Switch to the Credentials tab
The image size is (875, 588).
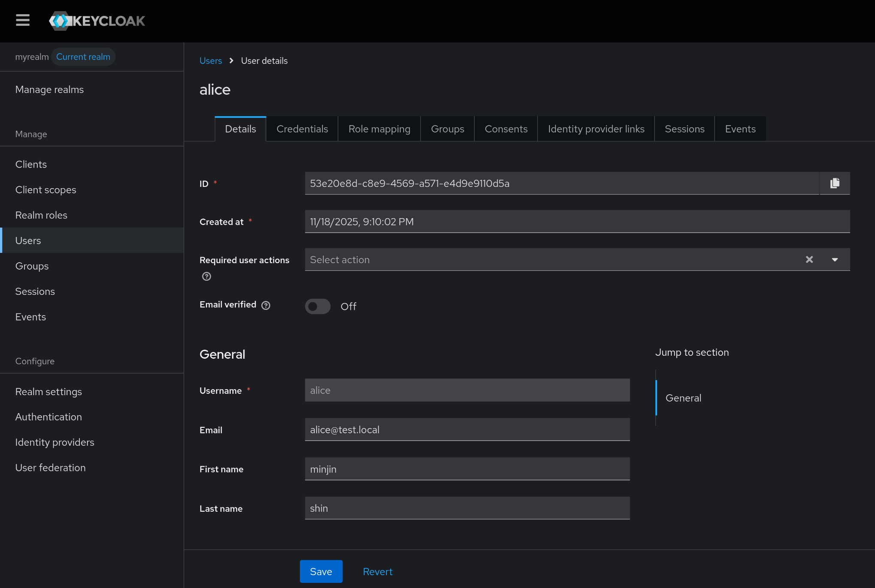302,129
